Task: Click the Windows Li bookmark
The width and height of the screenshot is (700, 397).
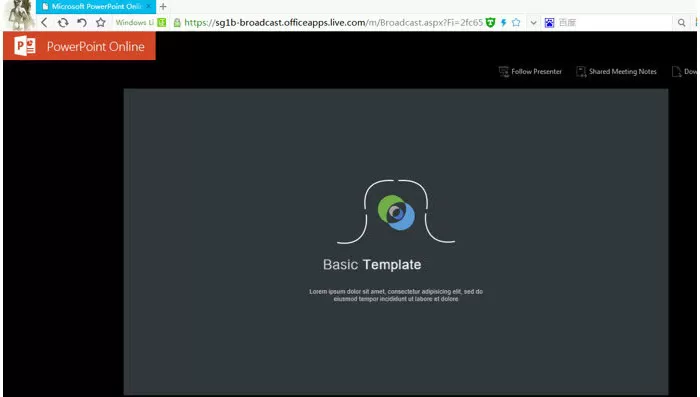Action: tap(134, 22)
